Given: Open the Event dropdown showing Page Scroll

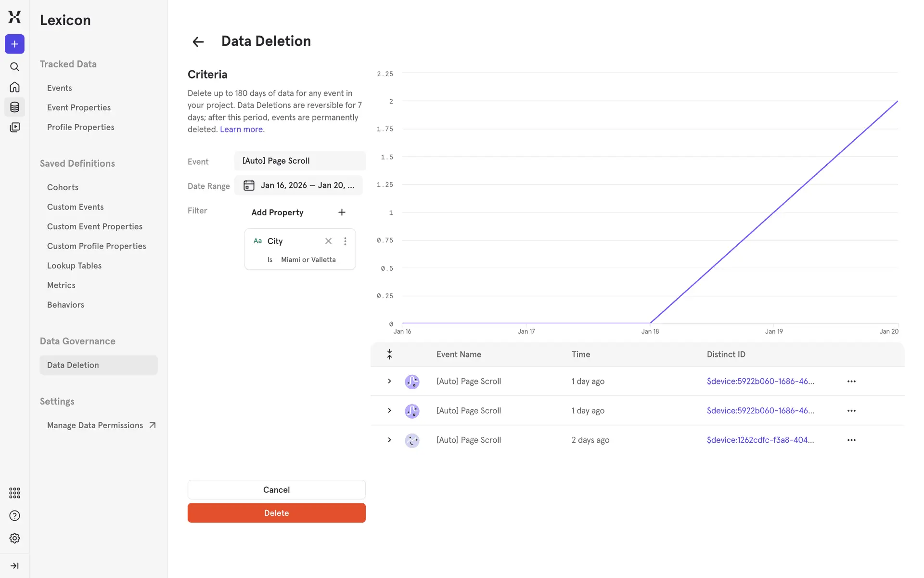Looking at the screenshot, I should [299, 161].
